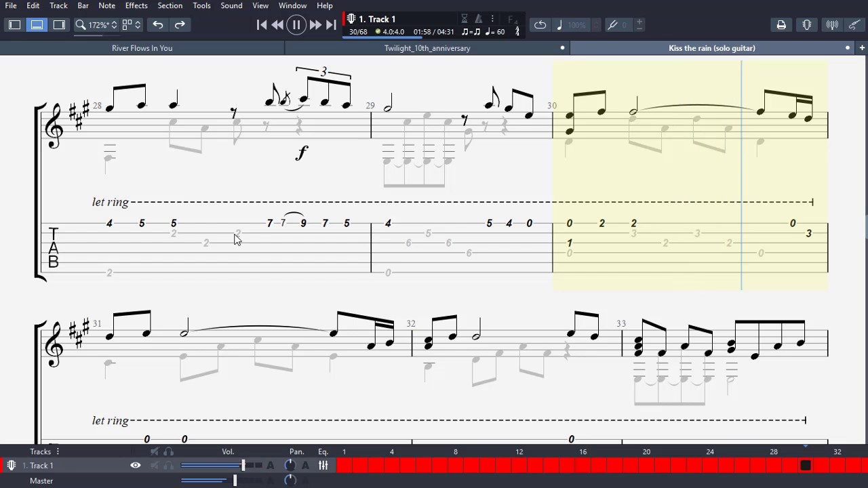Viewport: 868px width, 488px height.
Task: Close the Twilight_10th_anniversary tab dot
Action: click(x=562, y=48)
